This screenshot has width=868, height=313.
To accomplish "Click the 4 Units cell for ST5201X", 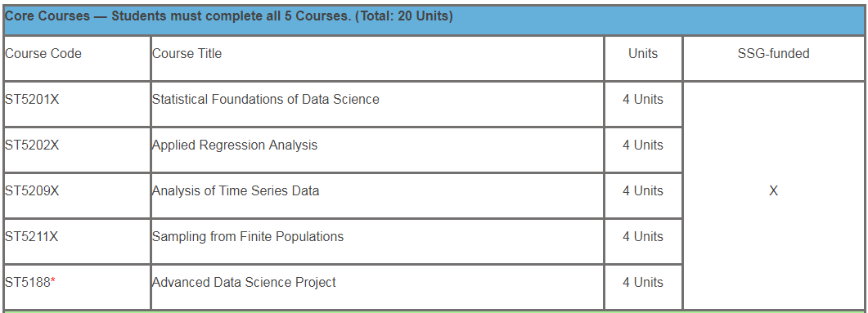I will tap(643, 104).
